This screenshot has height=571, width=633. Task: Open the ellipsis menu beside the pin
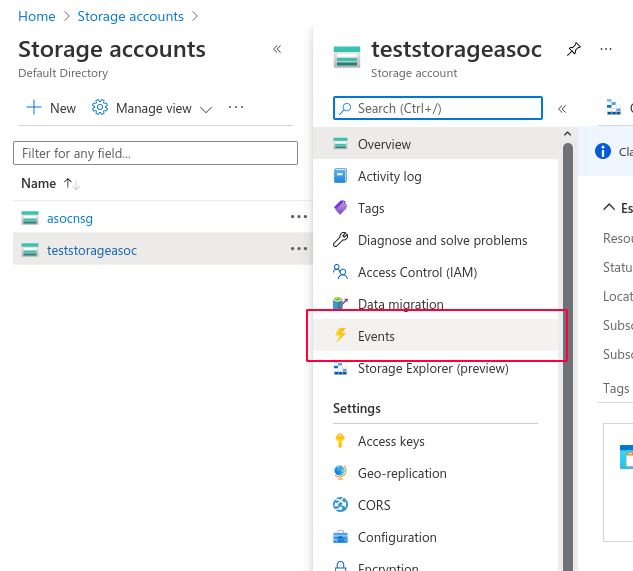tap(606, 49)
